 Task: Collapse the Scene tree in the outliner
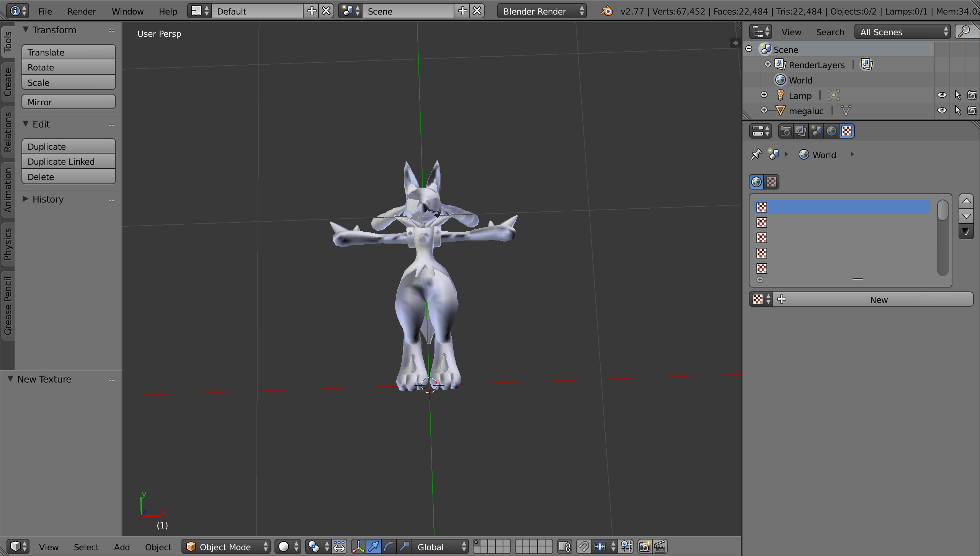pos(749,49)
